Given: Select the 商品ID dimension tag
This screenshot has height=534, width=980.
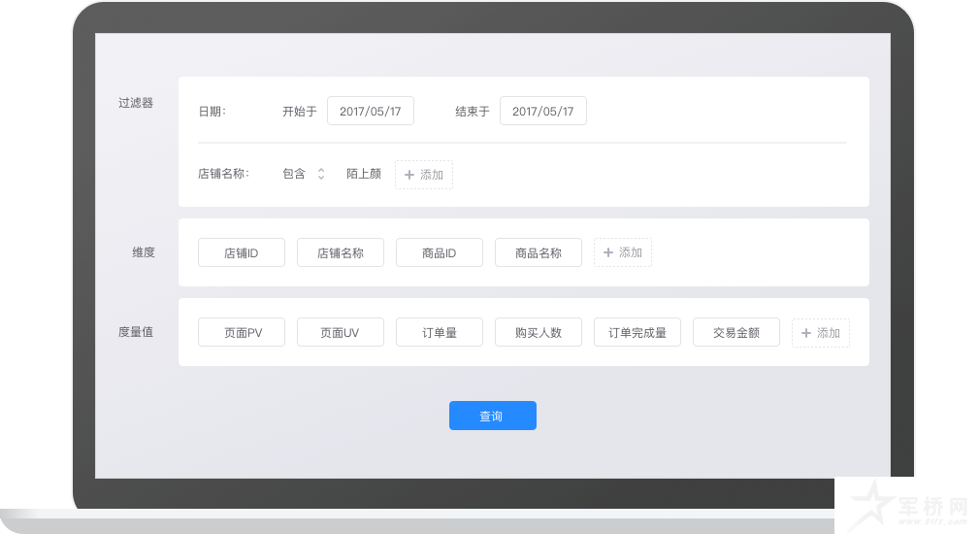Looking at the screenshot, I should pos(439,253).
